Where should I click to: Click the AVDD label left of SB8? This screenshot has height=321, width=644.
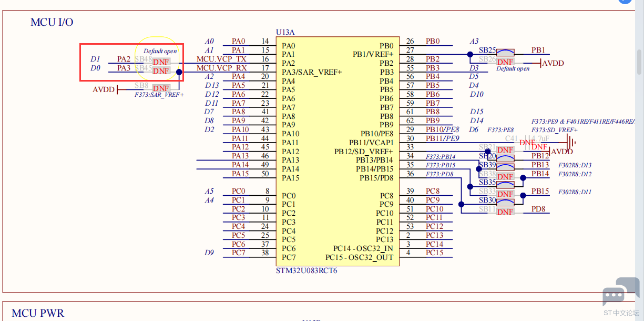(104, 89)
